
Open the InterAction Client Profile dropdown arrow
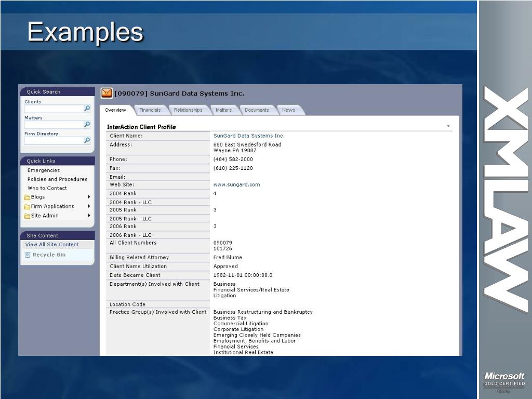pos(448,126)
